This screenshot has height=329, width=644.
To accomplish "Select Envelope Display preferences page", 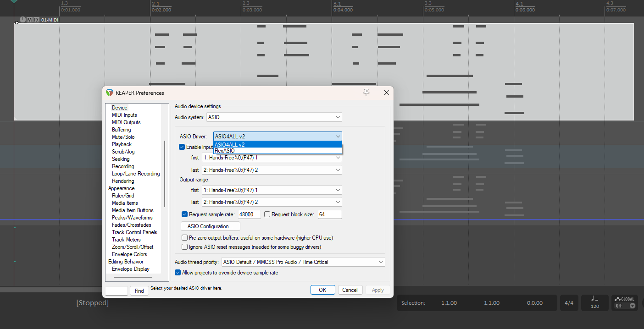I will pos(130,269).
